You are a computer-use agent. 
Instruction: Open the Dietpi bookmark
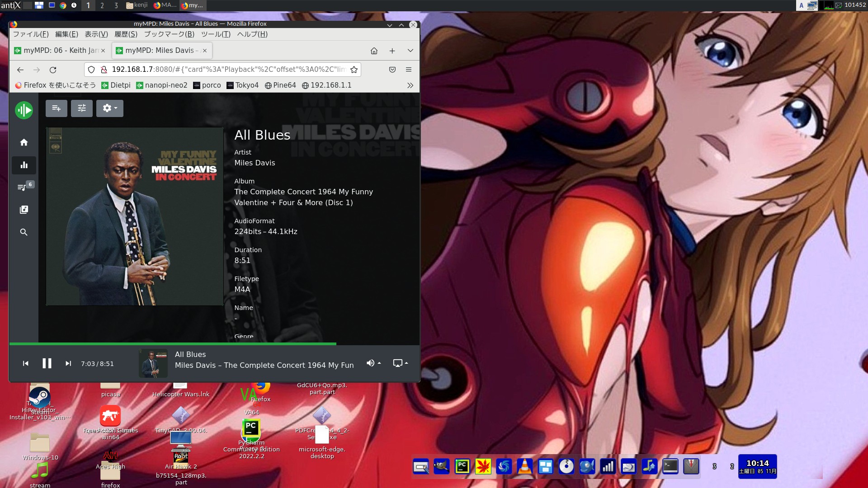point(116,85)
